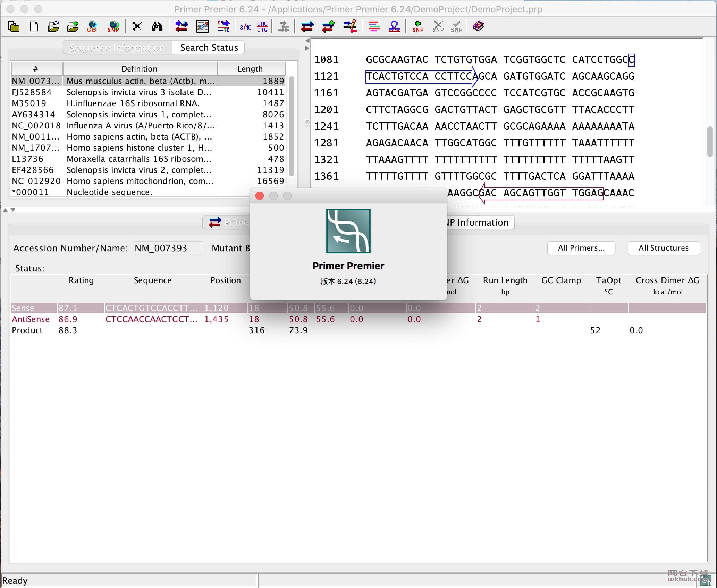717x588 pixels.
Task: Select the Sense primer row
Action: [358, 308]
